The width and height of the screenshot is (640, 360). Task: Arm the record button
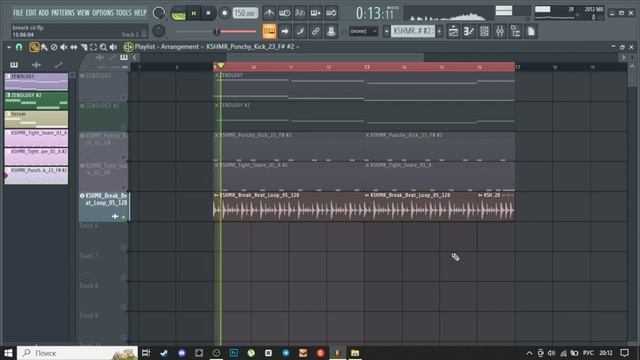[x=224, y=13]
